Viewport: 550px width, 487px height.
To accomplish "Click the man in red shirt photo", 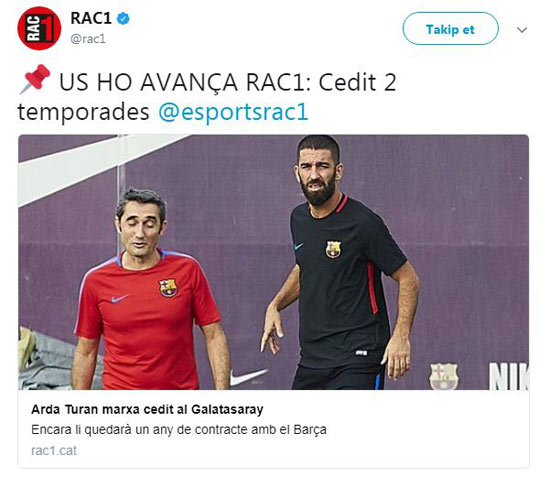I will click(x=151, y=290).
